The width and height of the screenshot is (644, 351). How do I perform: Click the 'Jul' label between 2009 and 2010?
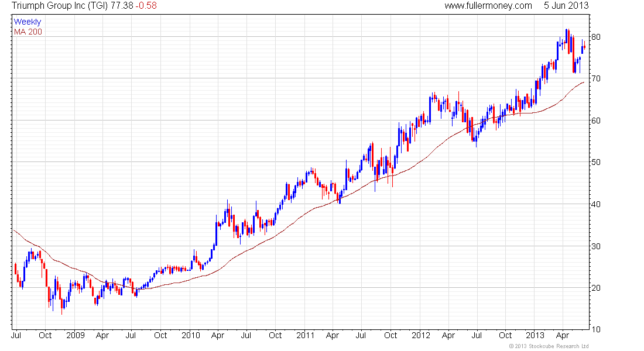(x=131, y=335)
